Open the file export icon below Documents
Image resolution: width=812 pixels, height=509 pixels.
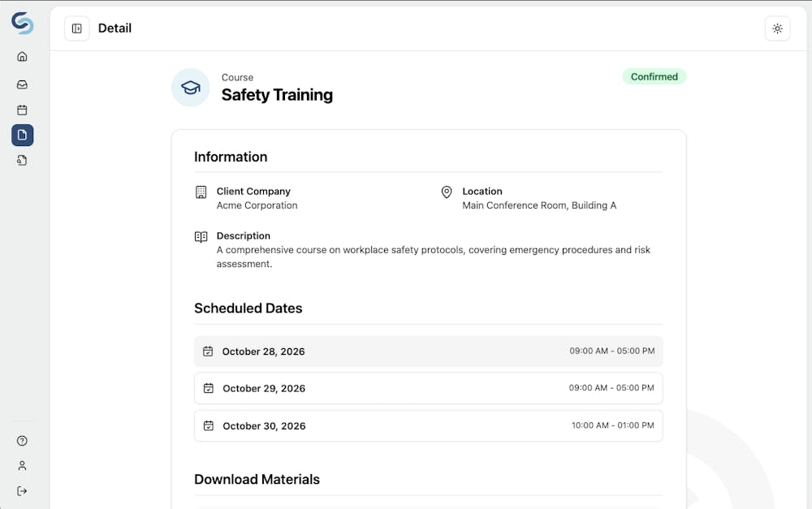[22, 160]
